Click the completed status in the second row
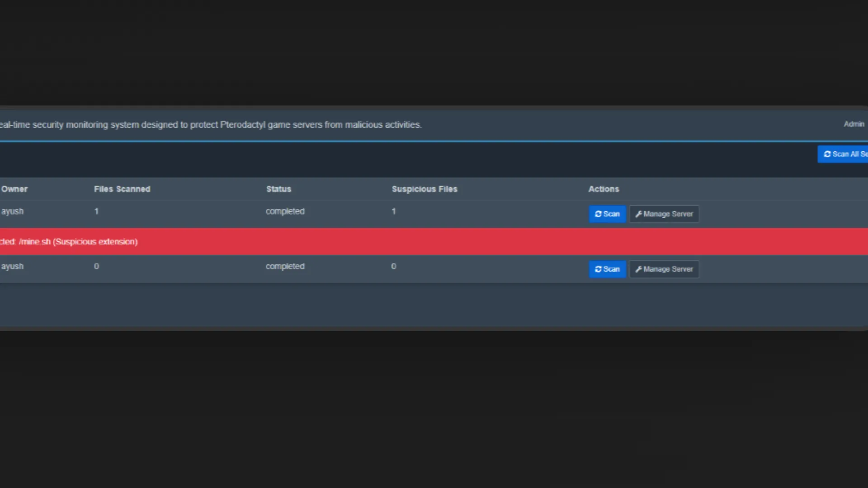The height and width of the screenshot is (488, 868). tap(285, 267)
